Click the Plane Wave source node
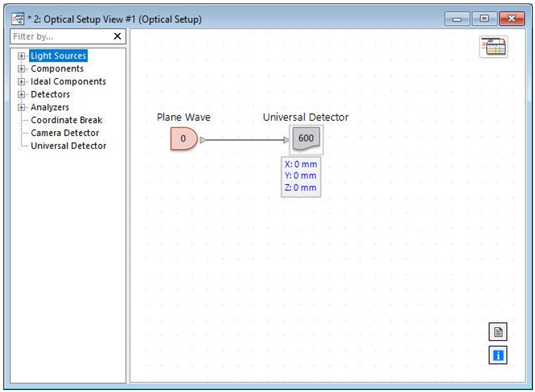The height and width of the screenshot is (392, 535). coord(183,139)
